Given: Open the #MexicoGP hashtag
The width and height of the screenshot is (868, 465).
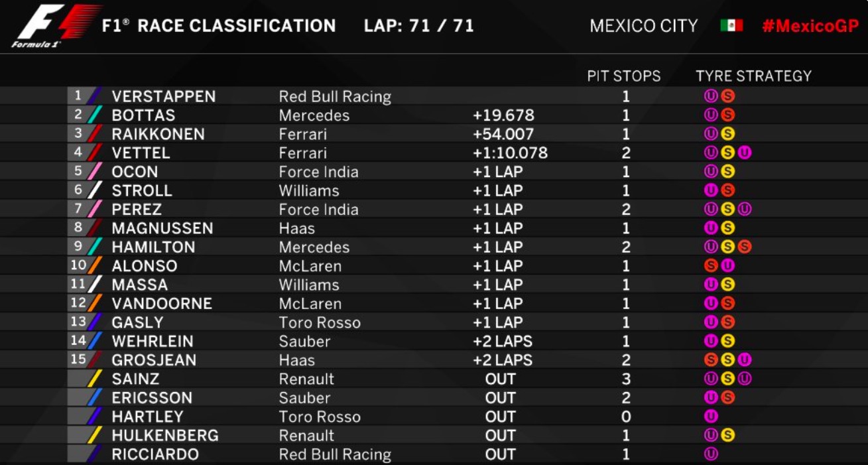Looking at the screenshot, I should 810,26.
